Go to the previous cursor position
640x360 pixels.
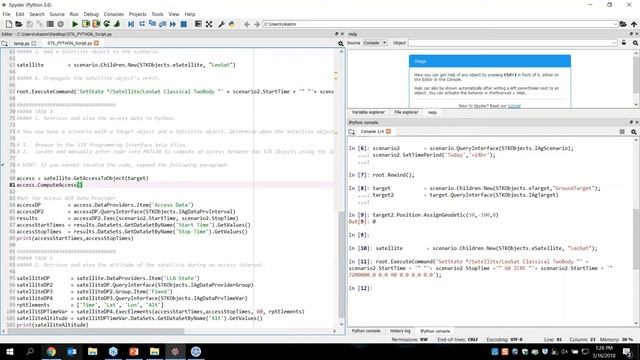click(x=247, y=24)
